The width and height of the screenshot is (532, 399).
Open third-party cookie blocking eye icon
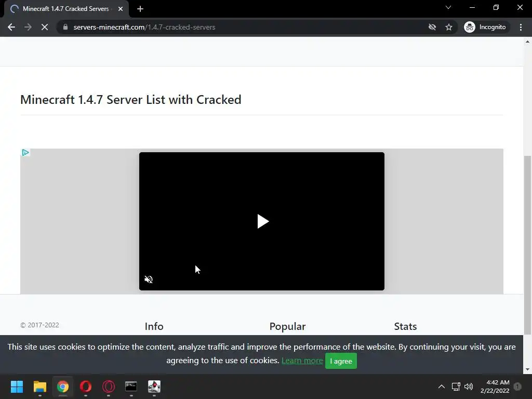432,27
